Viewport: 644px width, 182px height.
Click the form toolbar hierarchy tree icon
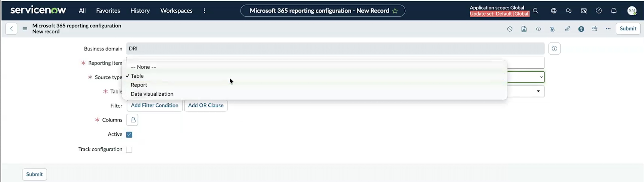553,29
